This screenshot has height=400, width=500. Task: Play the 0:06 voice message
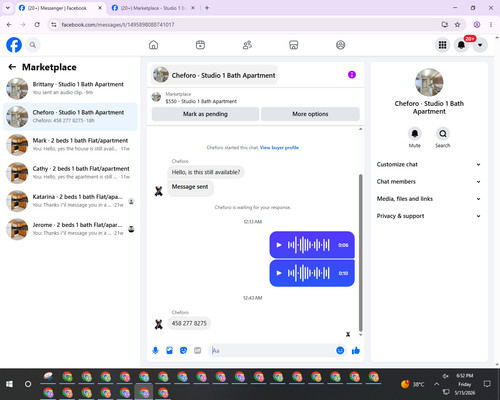tap(279, 245)
